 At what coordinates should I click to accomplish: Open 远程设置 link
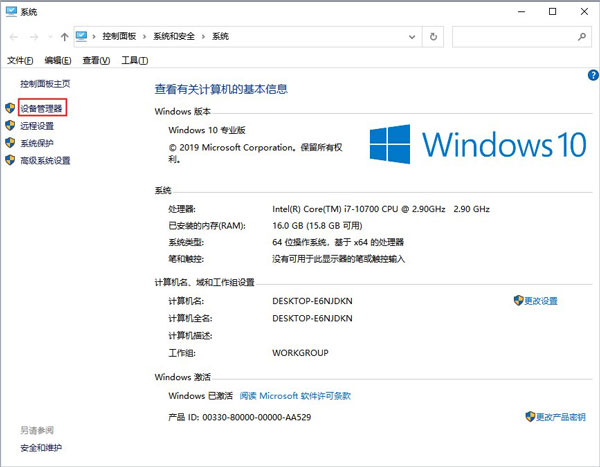coord(37,126)
